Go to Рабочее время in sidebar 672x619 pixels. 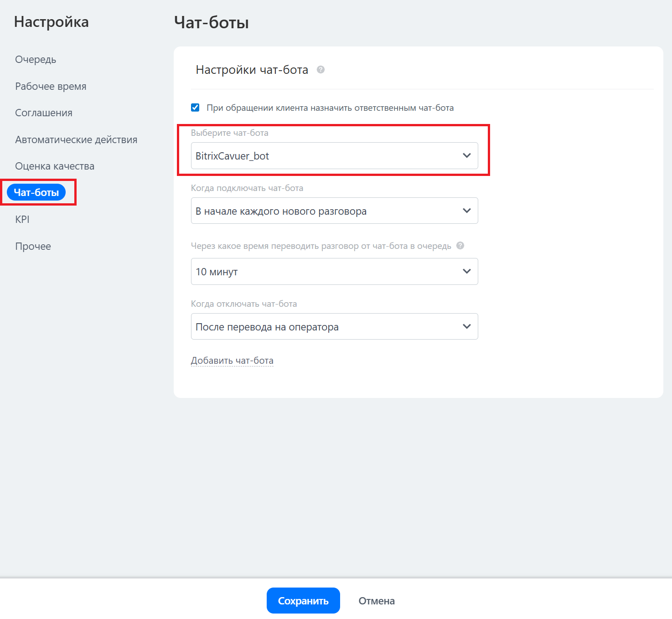coord(51,87)
